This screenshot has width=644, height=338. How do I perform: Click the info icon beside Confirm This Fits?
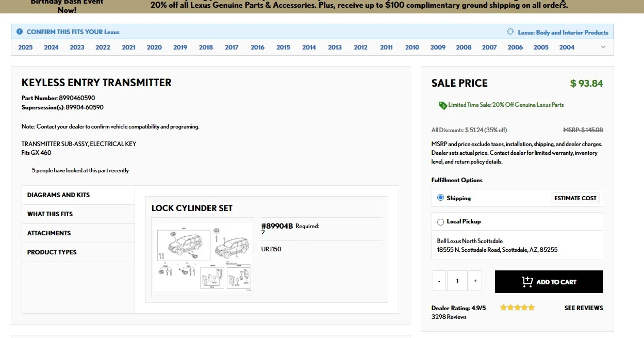click(20, 31)
